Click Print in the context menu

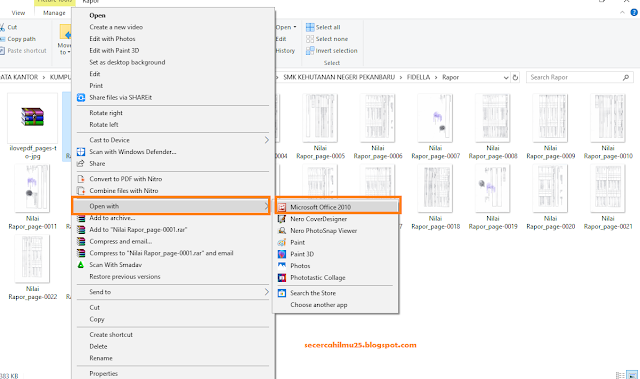coord(96,86)
